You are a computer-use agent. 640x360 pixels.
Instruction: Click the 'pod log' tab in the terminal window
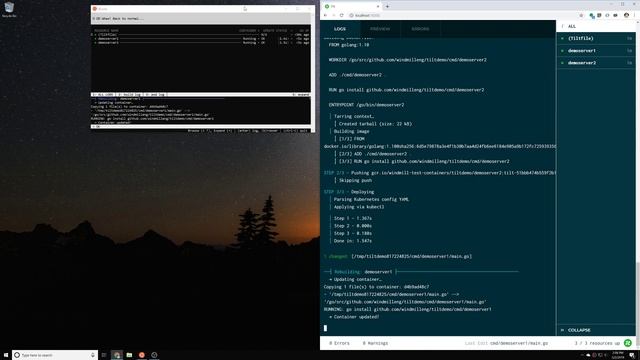[155, 95]
